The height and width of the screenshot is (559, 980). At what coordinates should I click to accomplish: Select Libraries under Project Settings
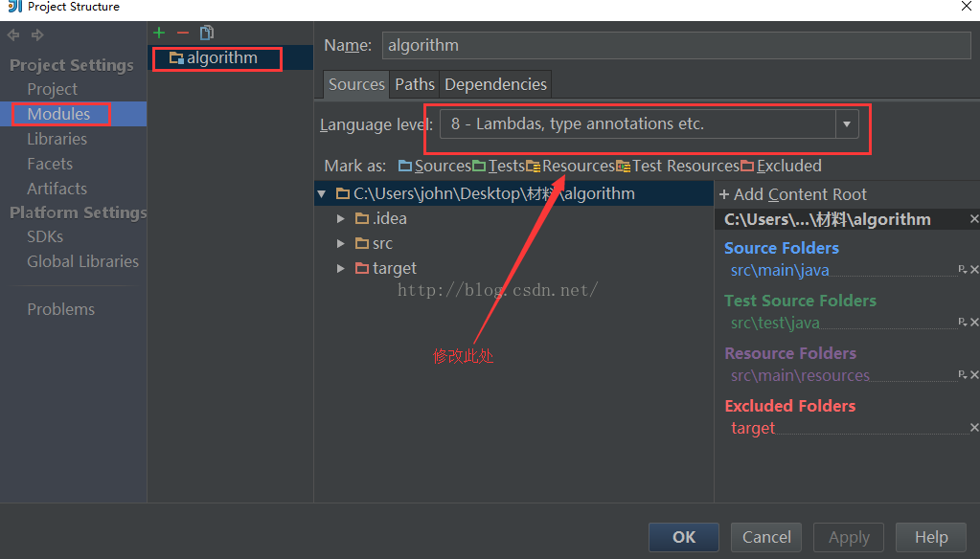58,138
